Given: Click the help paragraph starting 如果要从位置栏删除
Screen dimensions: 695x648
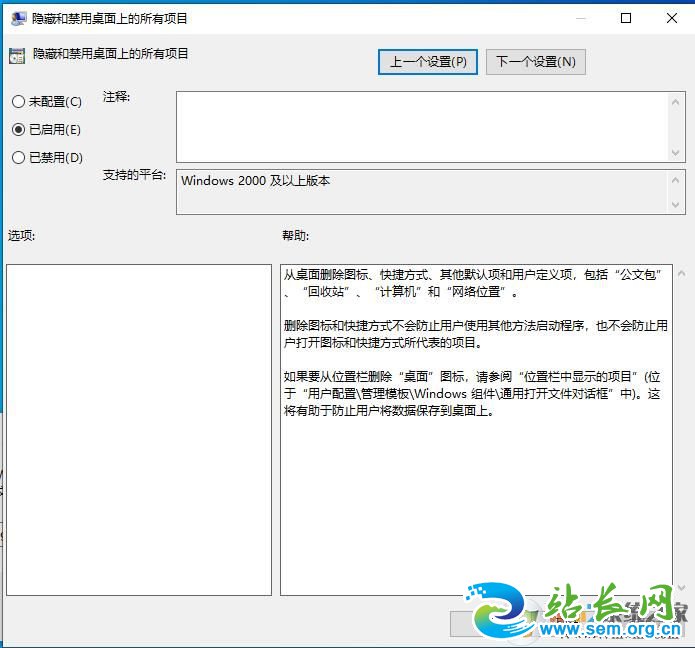Looking at the screenshot, I should [472, 394].
